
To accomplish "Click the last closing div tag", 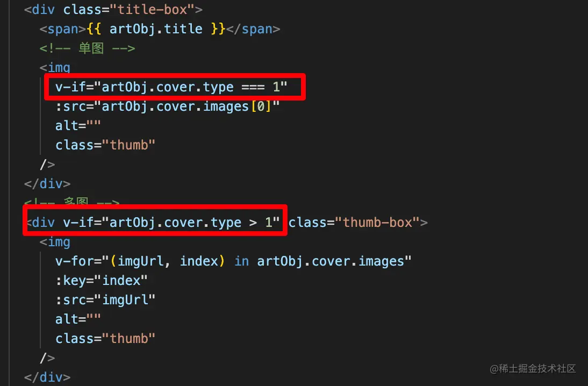I will (47, 377).
